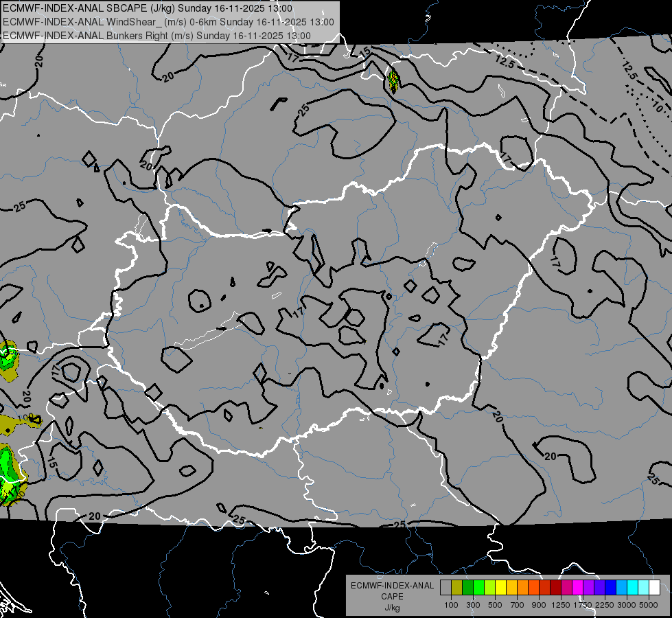Click the olive CAPE legend swatch

click(x=457, y=588)
